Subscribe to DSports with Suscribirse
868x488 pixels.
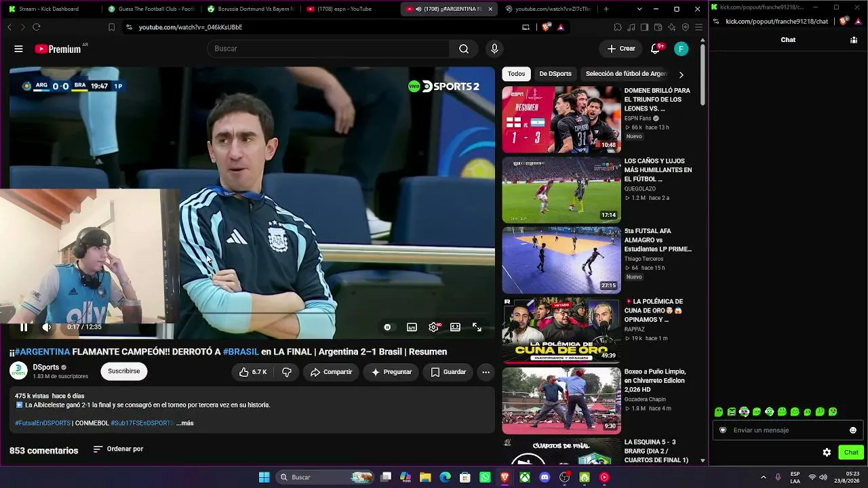[x=124, y=371]
